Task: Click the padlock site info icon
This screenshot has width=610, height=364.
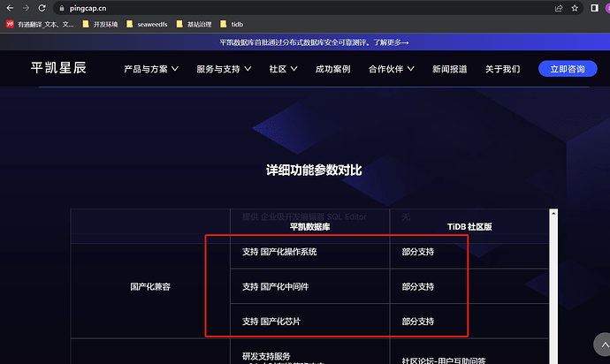Action: coord(62,8)
